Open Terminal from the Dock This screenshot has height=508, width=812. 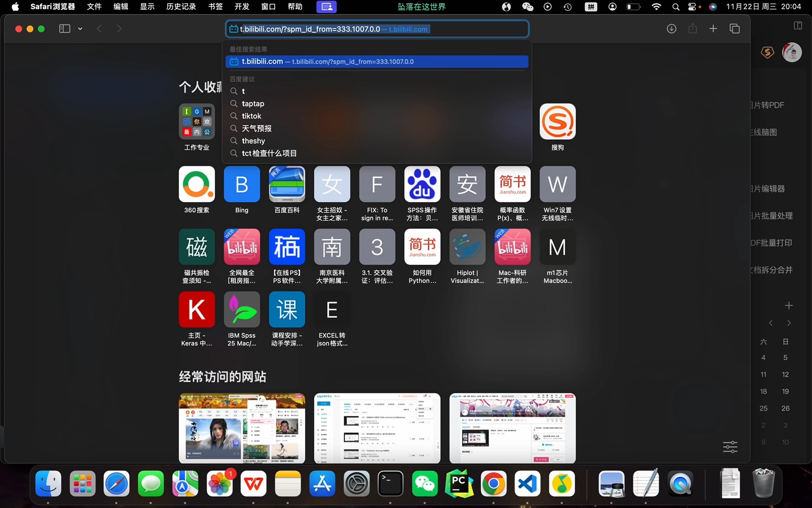[390, 484]
